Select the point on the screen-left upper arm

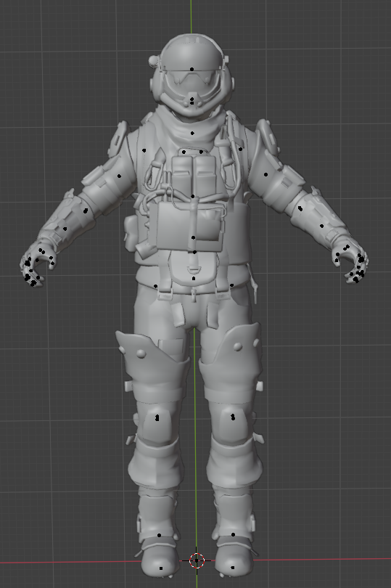tap(119, 176)
